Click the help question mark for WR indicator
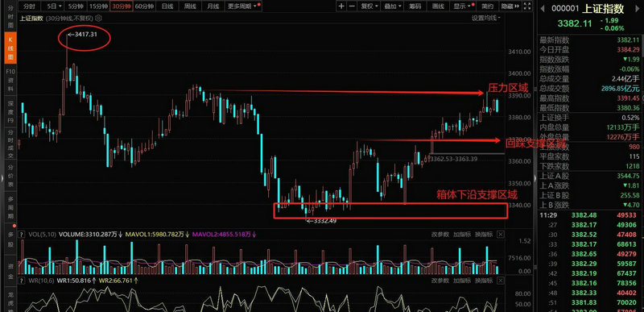 [23, 281]
